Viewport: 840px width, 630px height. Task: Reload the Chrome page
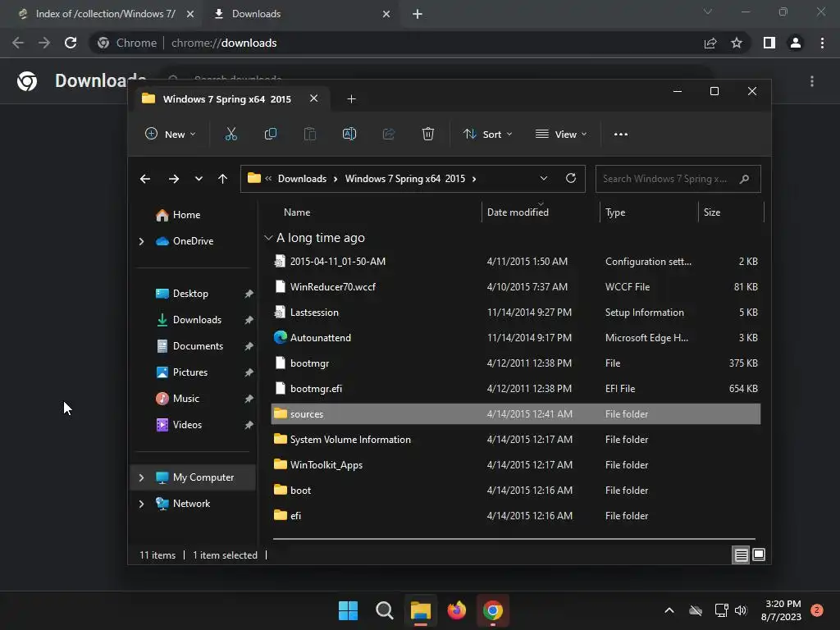tap(71, 43)
